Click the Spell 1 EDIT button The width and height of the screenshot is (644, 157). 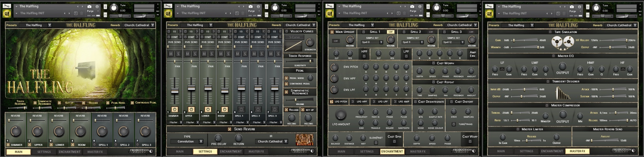click(x=391, y=32)
